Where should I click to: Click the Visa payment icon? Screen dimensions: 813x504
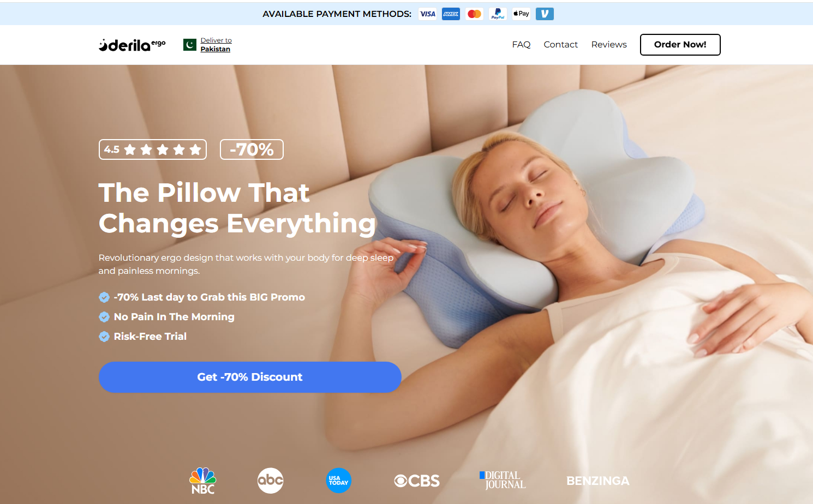pos(428,14)
